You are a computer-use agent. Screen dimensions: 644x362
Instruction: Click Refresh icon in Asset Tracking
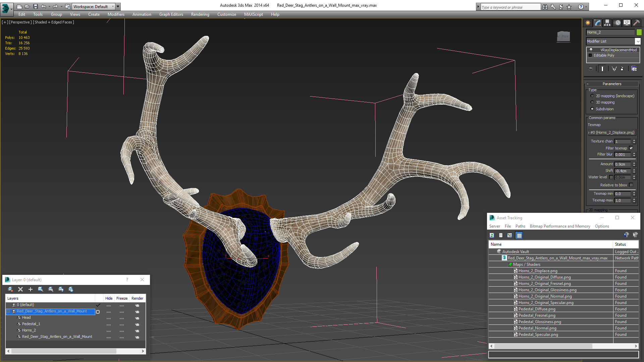pos(492,235)
